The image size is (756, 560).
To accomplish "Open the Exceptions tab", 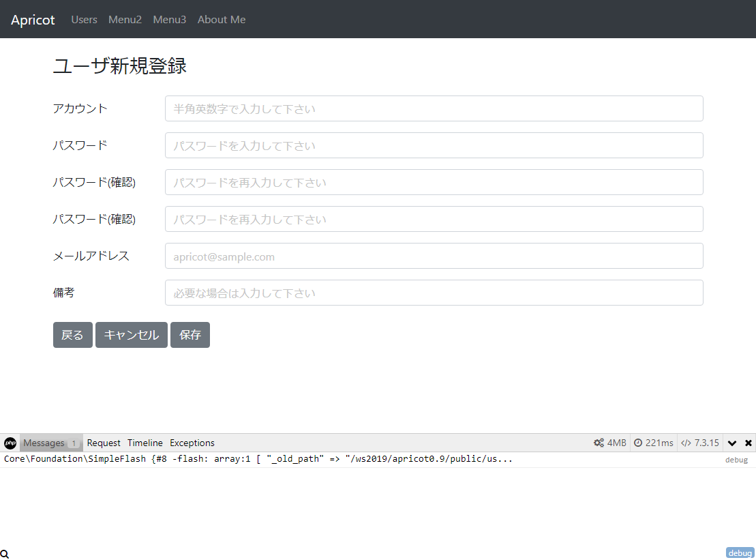I will click(192, 443).
